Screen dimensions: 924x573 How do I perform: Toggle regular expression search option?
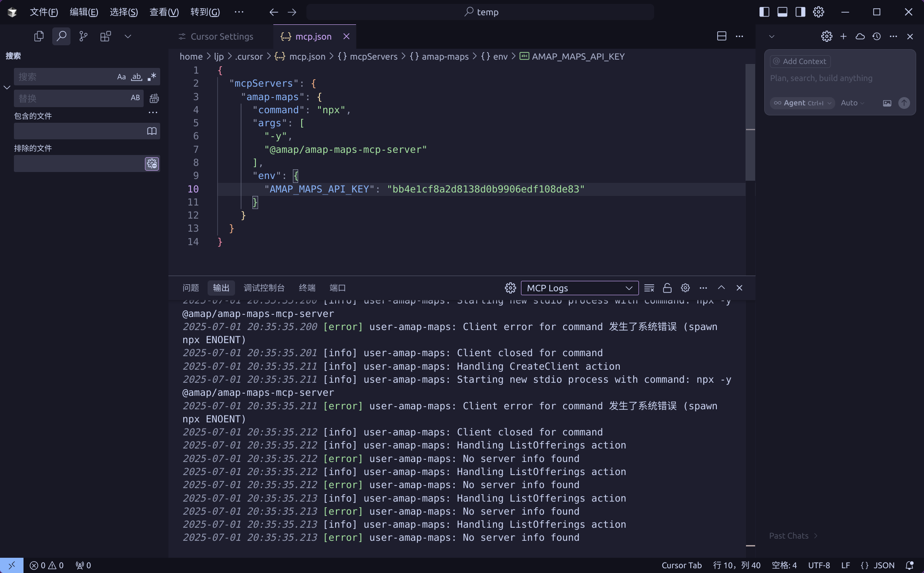(x=152, y=77)
